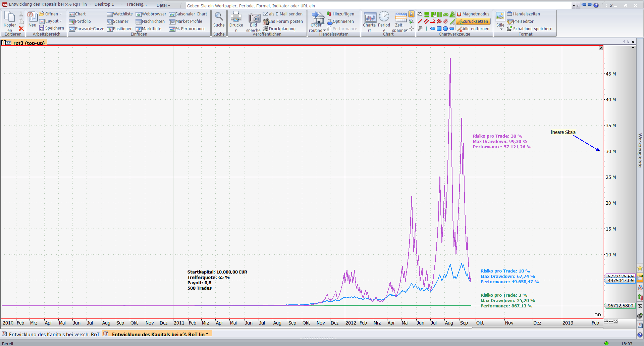644x346 pixels.
Task: Select the text annotation tool
Action: coord(420,14)
